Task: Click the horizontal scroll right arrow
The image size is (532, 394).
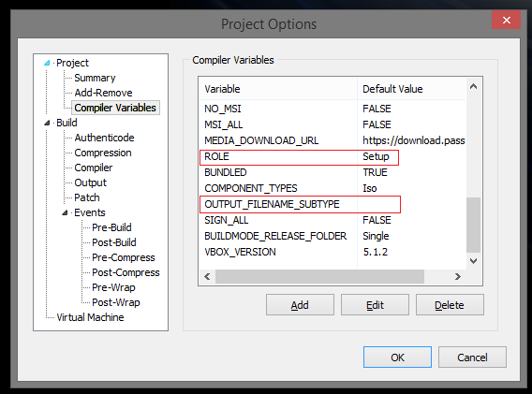Action: click(x=458, y=277)
